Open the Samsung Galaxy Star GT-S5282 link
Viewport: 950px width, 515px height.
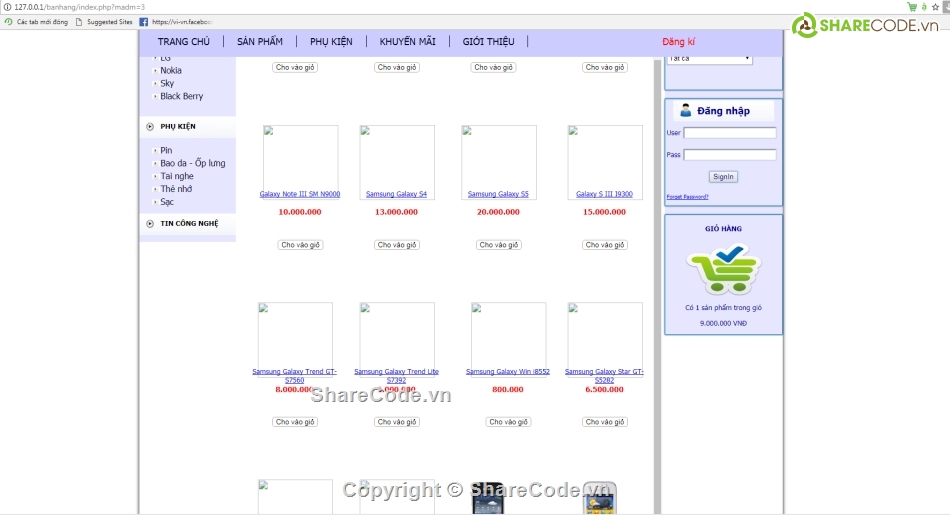604,376
